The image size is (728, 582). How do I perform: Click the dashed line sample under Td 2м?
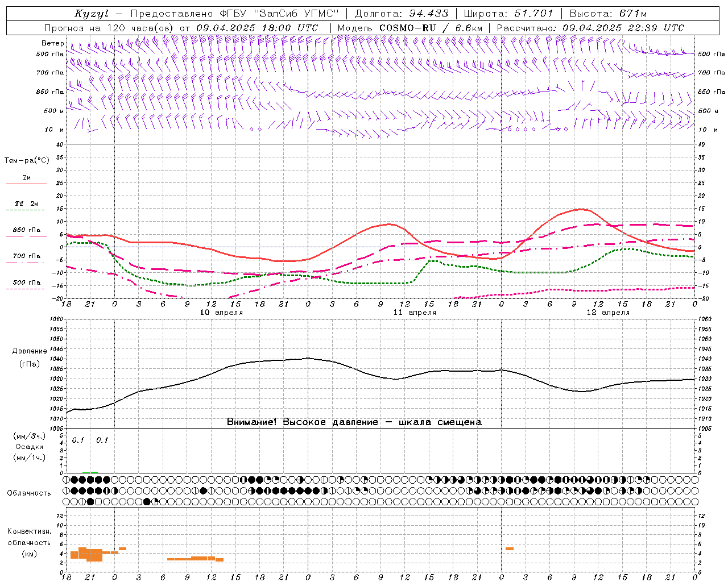pos(25,210)
